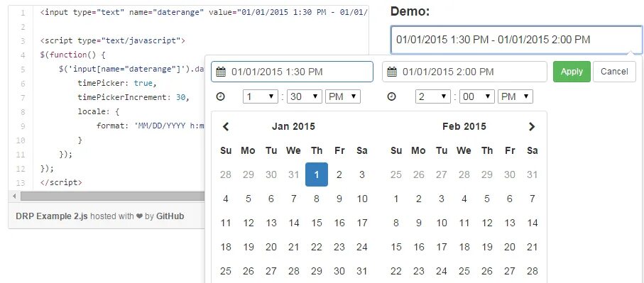Click the clock icon beside the end time

click(391, 96)
